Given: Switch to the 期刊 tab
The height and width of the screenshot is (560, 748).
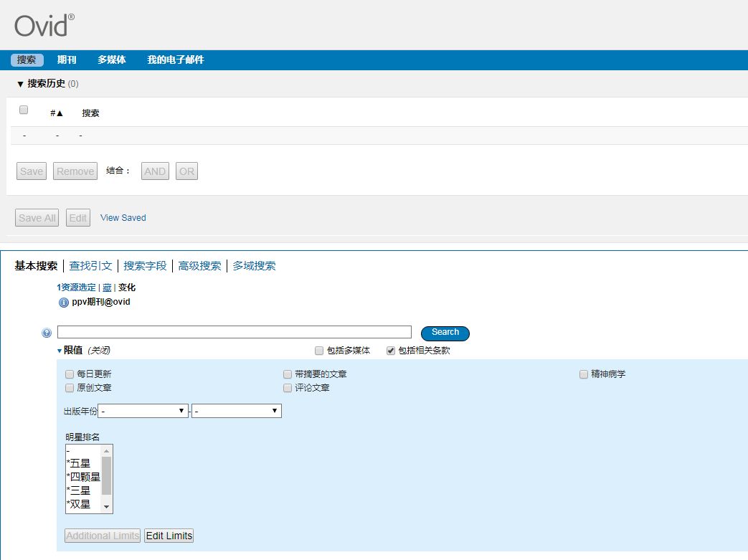Looking at the screenshot, I should (x=66, y=60).
